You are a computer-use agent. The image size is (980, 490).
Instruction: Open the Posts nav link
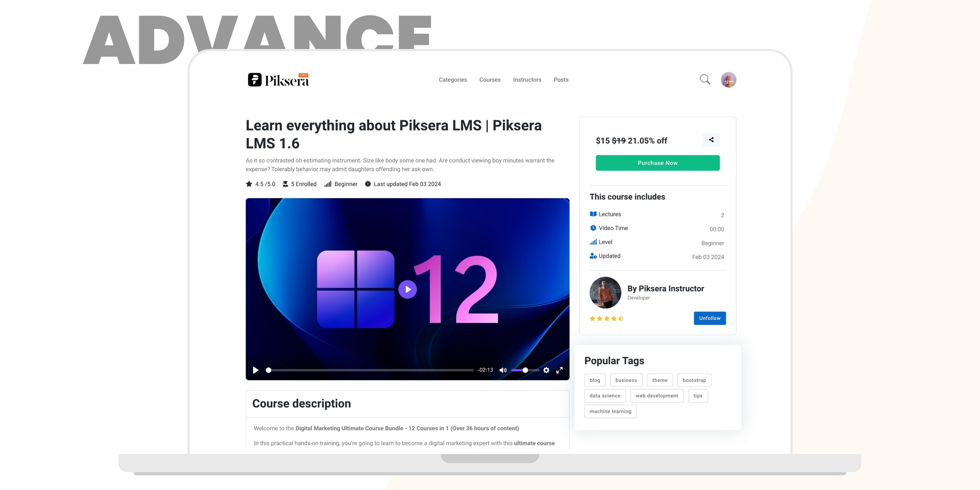(561, 80)
